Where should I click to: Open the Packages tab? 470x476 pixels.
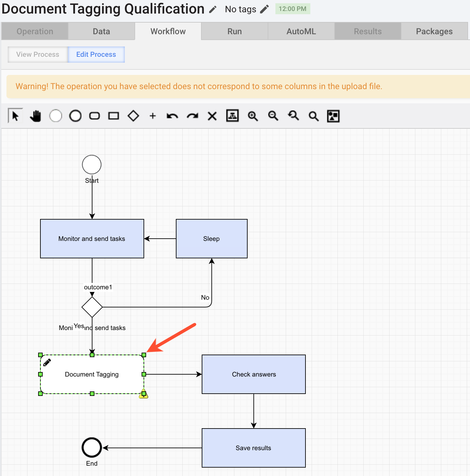click(x=434, y=31)
